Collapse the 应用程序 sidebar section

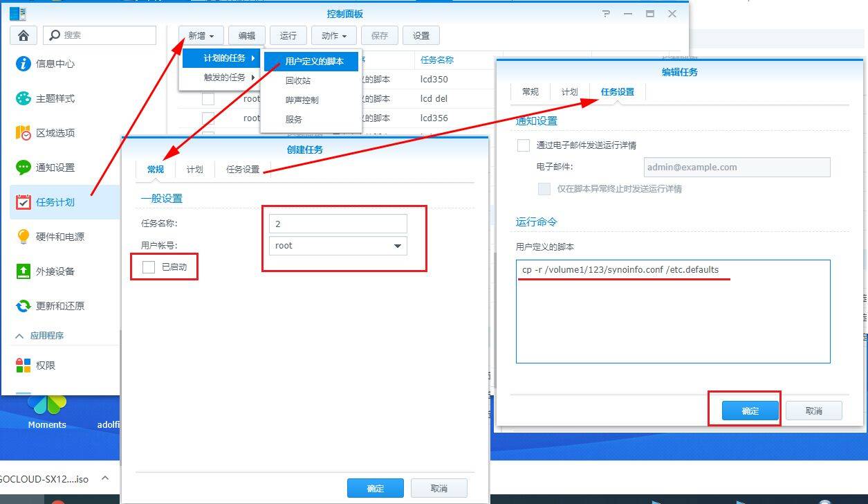click(19, 336)
